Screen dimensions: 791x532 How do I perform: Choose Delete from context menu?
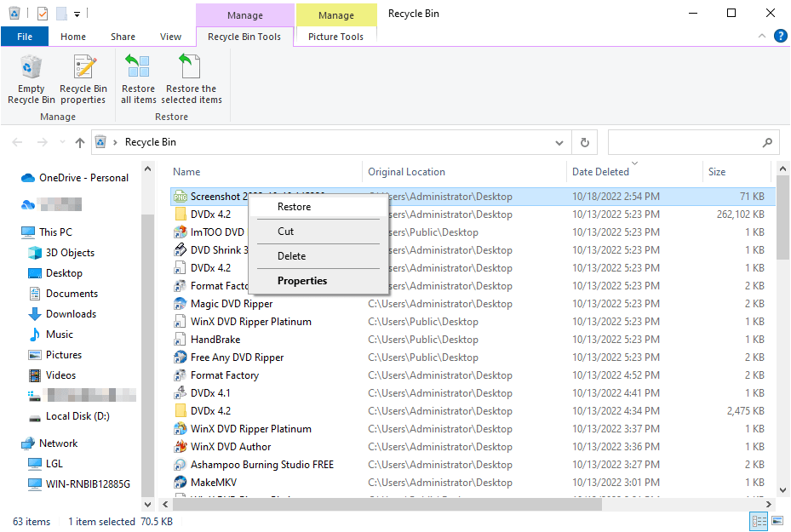318,256
